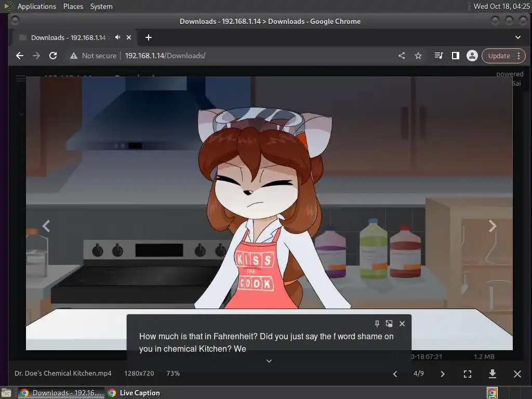This screenshot has width=532, height=399.
Task: Click the back-to-tab icon in Live Caption
Action: (389, 324)
